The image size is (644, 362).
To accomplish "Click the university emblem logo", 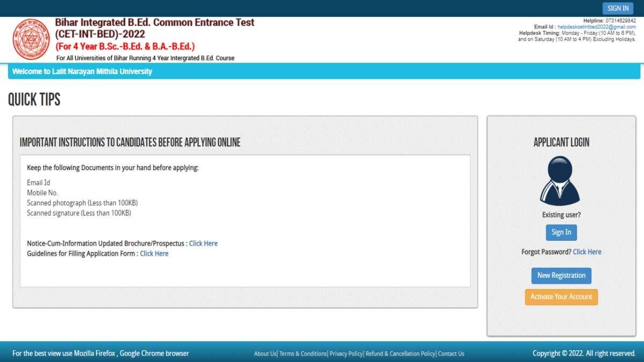I will tap(31, 39).
